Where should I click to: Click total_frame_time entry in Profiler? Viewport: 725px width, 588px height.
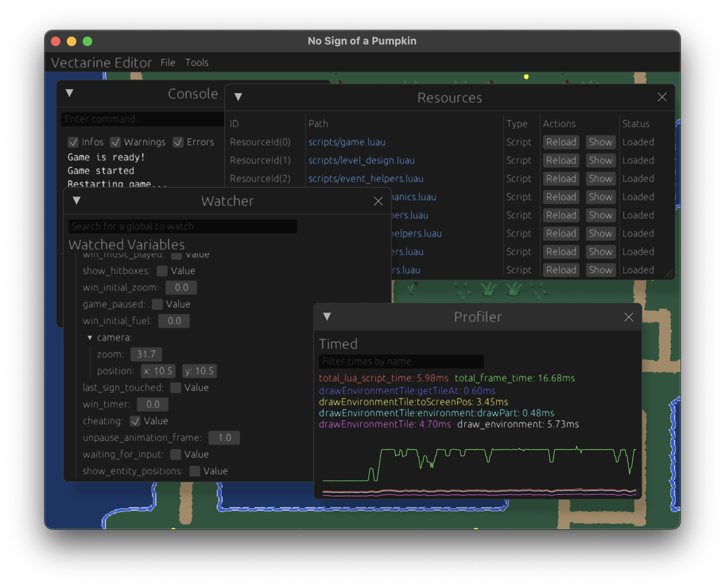click(x=515, y=378)
